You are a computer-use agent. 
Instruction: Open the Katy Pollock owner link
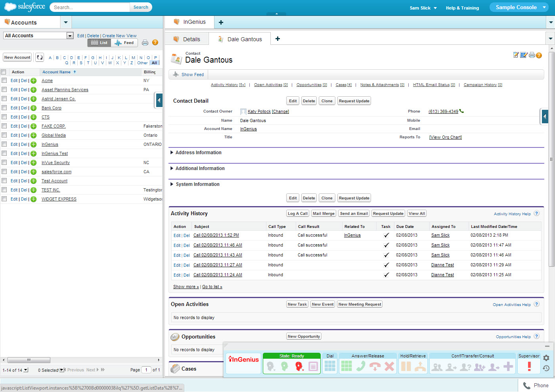coord(259,112)
